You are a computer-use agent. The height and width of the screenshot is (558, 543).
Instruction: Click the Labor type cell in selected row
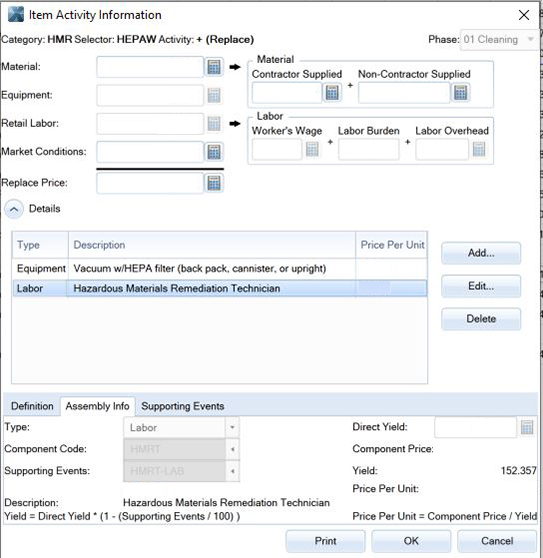point(40,289)
